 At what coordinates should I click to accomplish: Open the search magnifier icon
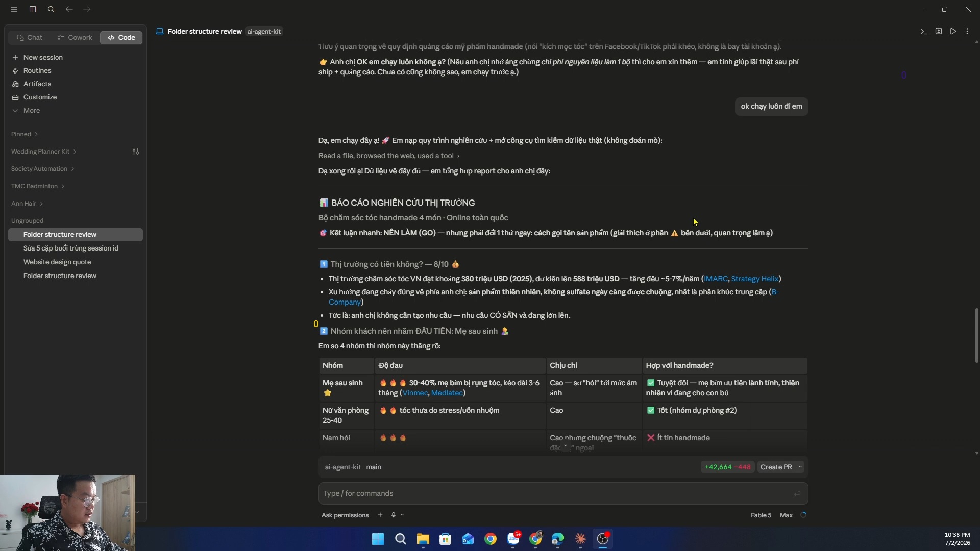51,9
